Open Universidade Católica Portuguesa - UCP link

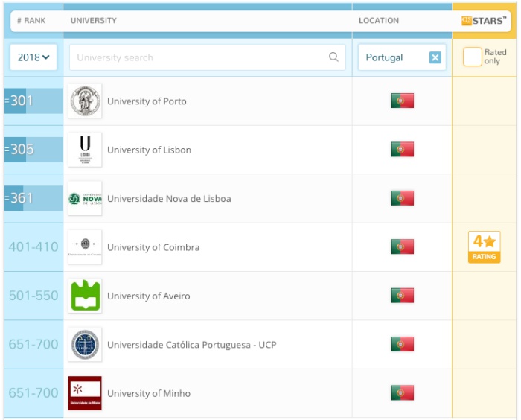[192, 345]
